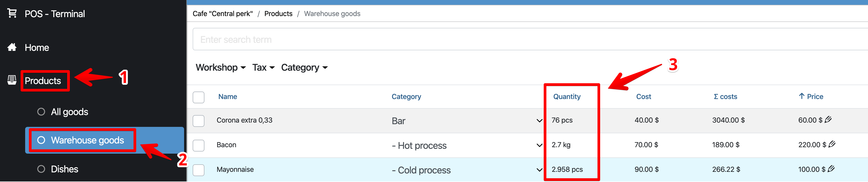Expand Bar category dropdown for Corona

click(x=539, y=121)
